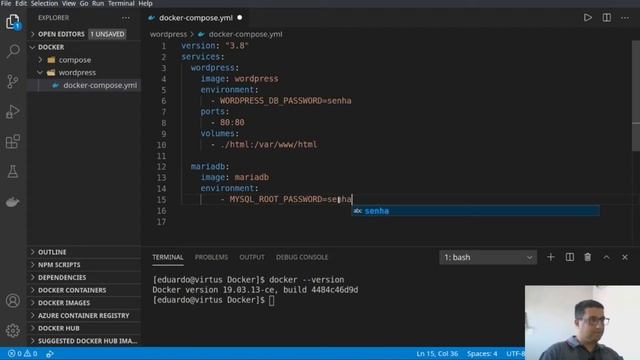Run the file using the play icon
The image size is (640, 360).
coord(587,18)
